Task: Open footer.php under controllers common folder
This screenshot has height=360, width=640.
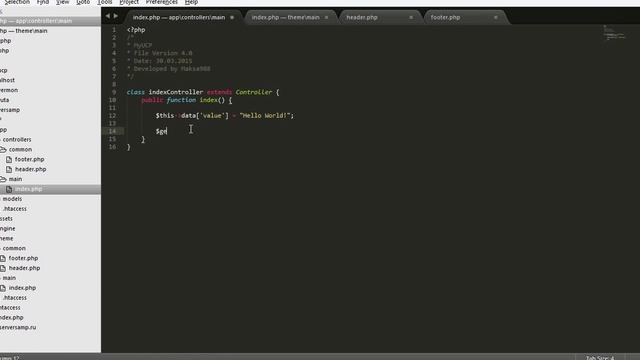Action: coord(29,160)
